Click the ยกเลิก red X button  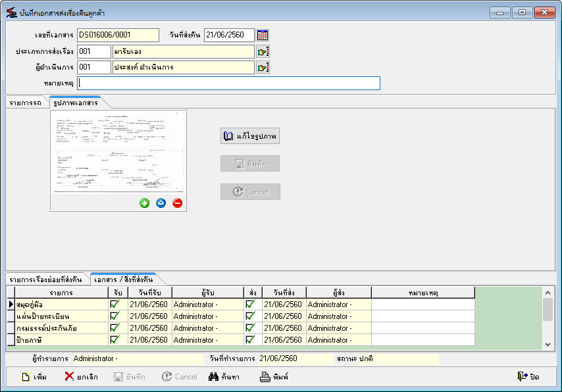click(82, 377)
